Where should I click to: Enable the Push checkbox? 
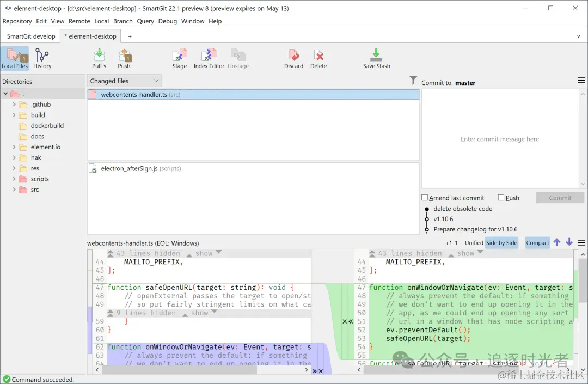501,198
